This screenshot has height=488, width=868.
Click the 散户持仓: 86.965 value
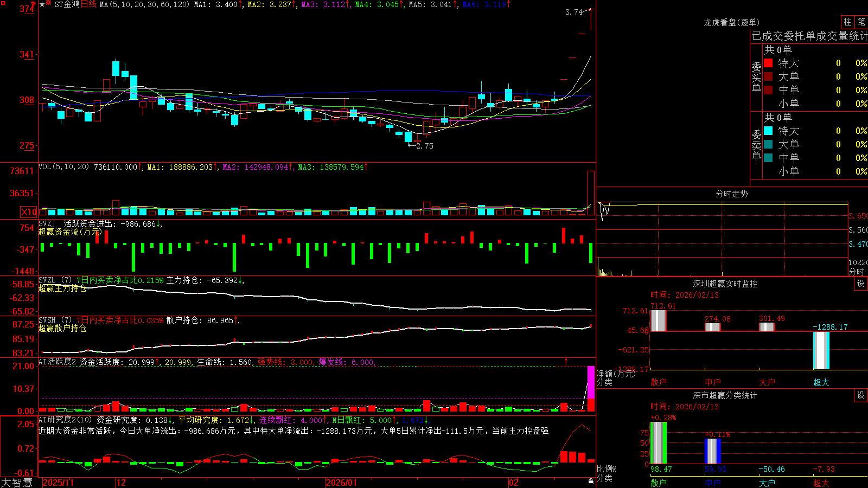coord(202,320)
